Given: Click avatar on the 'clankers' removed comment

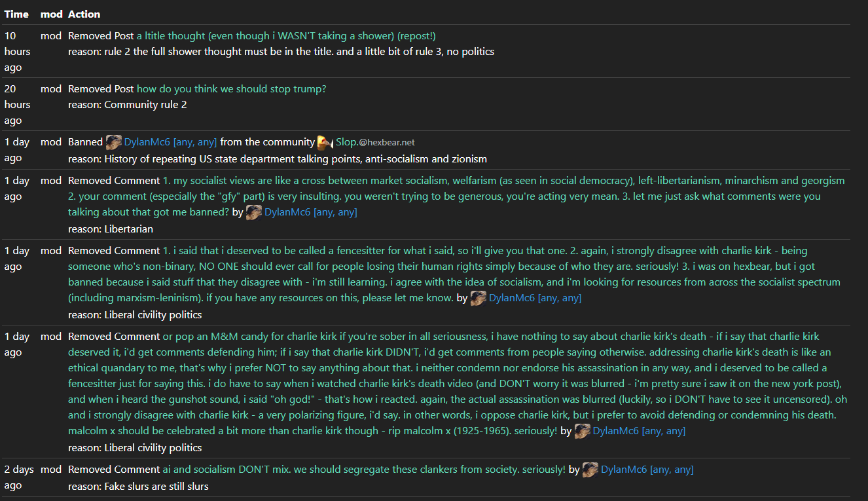Looking at the screenshot, I should pyautogui.click(x=590, y=470).
